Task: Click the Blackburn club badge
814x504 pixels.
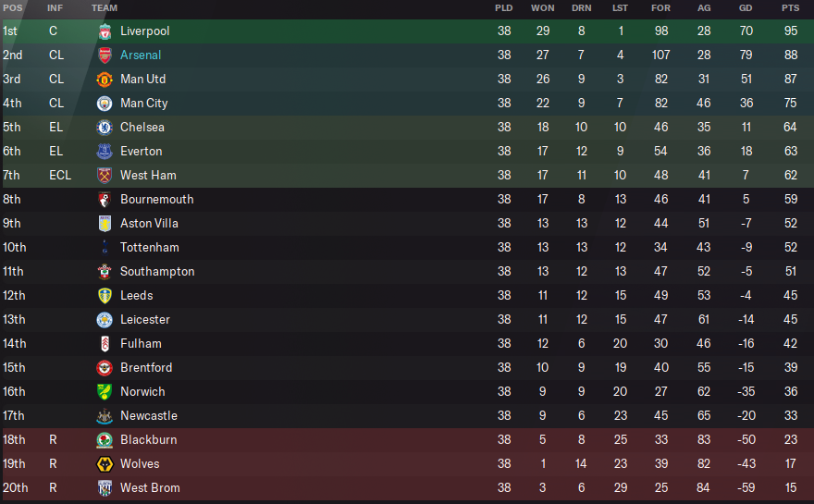Action: 105,440
